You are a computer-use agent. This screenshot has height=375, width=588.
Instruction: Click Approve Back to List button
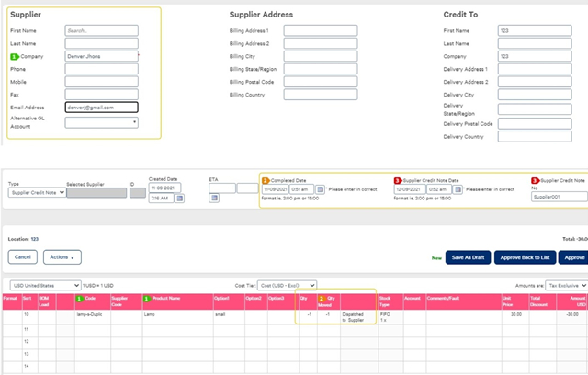(527, 258)
